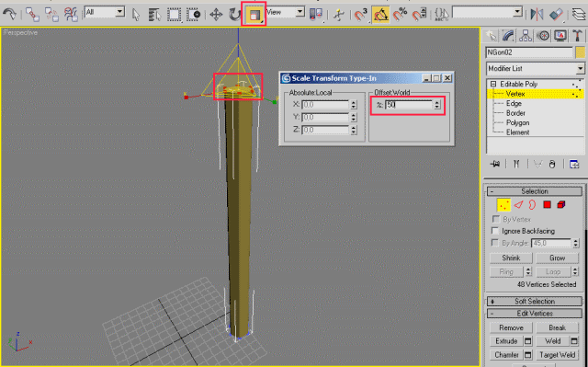Activate the Select Object arrow tool
The height and width of the screenshot is (367, 588).
pos(136,15)
